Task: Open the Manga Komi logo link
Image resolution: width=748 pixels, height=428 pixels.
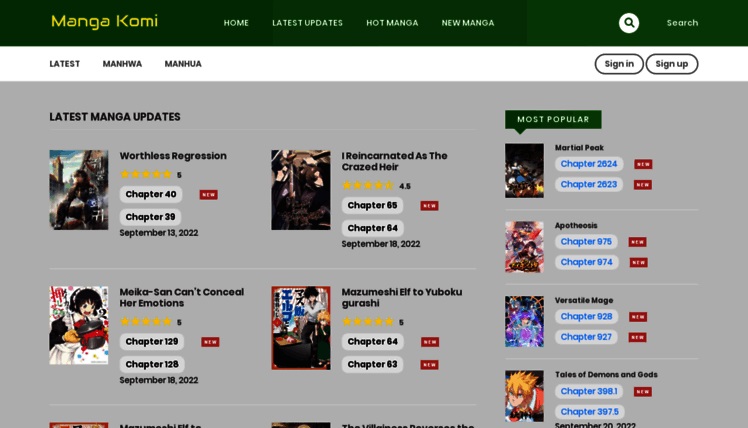Action: 104,22
